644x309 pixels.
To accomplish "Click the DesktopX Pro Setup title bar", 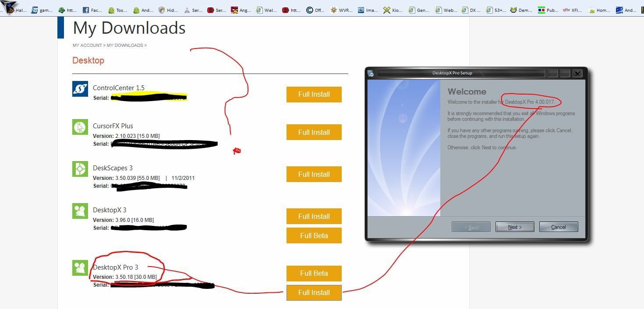I will tap(461, 73).
